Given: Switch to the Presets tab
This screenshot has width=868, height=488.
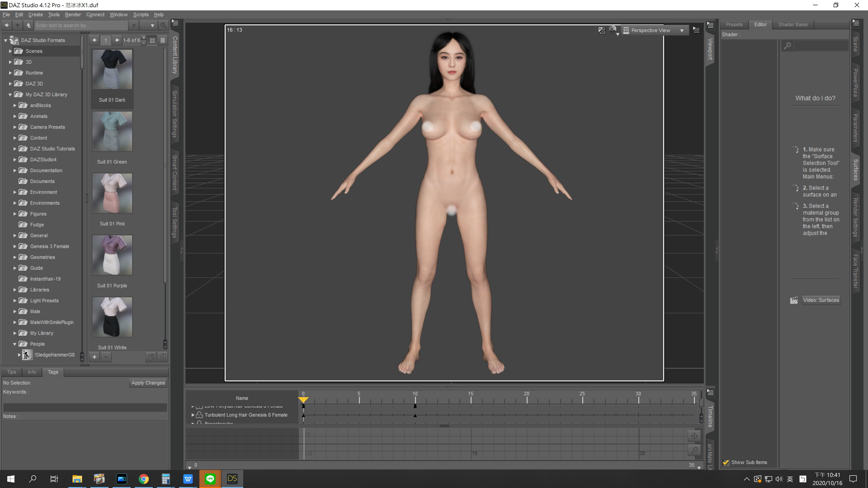Looking at the screenshot, I should [x=734, y=25].
